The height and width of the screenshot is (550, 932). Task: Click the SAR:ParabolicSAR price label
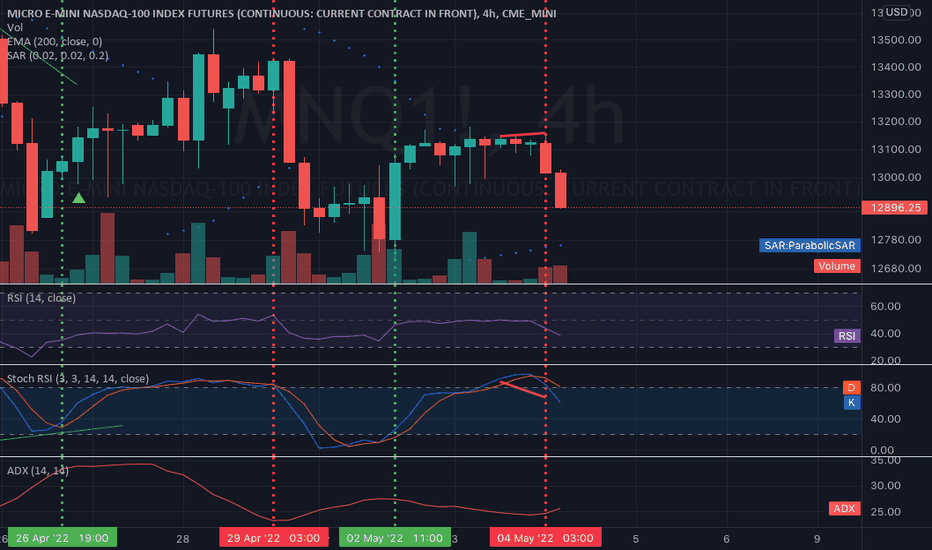[x=810, y=245]
